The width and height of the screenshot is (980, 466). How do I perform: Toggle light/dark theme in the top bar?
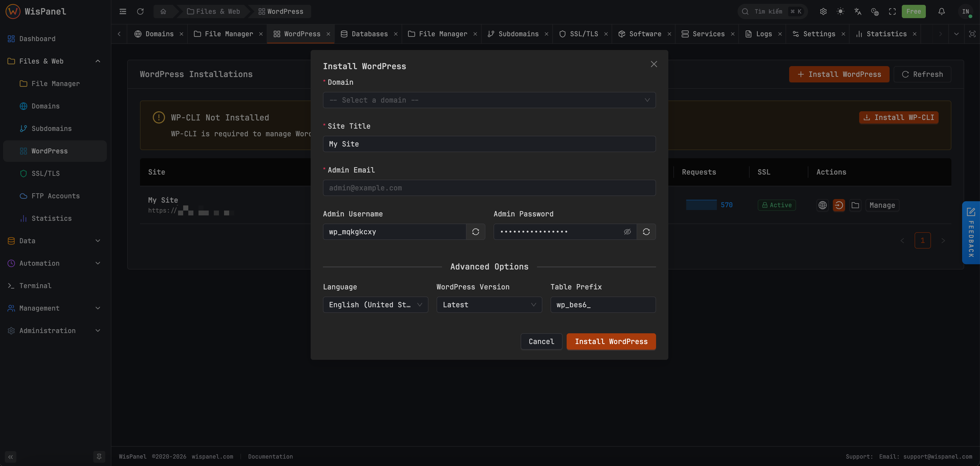(x=840, y=11)
